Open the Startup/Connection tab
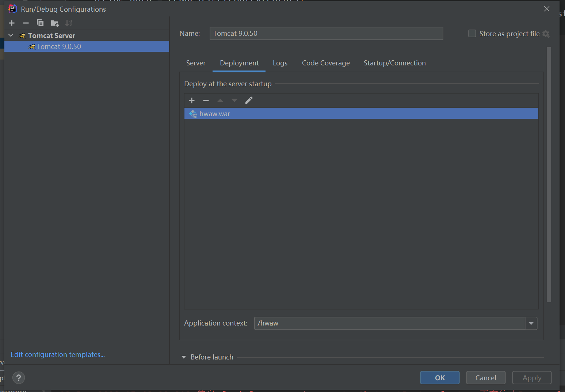This screenshot has width=565, height=392. (394, 63)
